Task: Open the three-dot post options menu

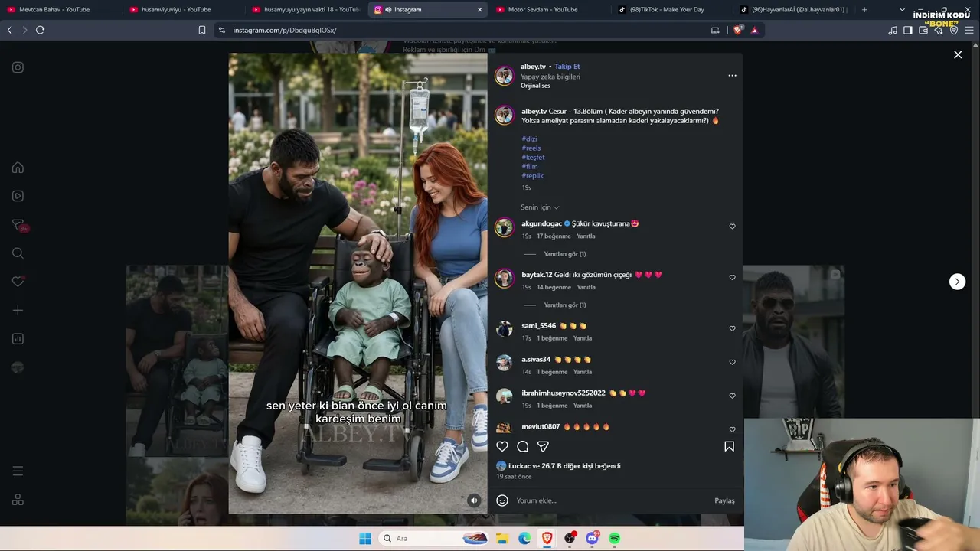Action: [x=732, y=76]
